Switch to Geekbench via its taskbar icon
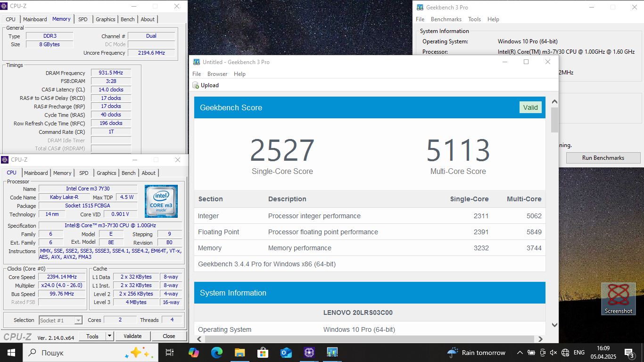This screenshot has width=644, height=362. pos(332,353)
